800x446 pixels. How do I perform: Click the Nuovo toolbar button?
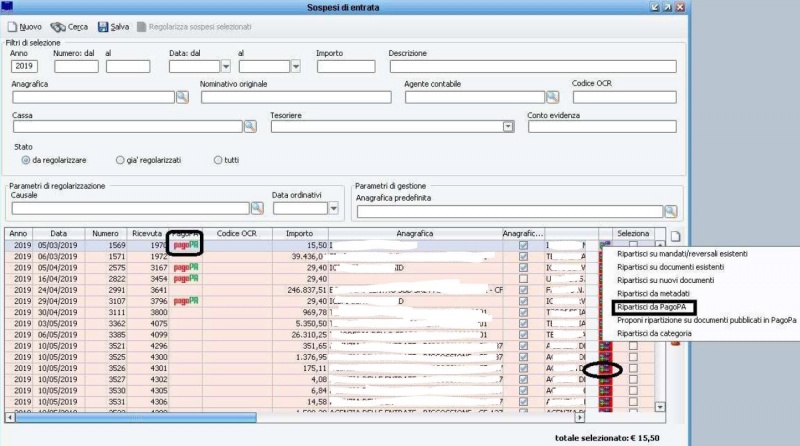click(x=24, y=27)
